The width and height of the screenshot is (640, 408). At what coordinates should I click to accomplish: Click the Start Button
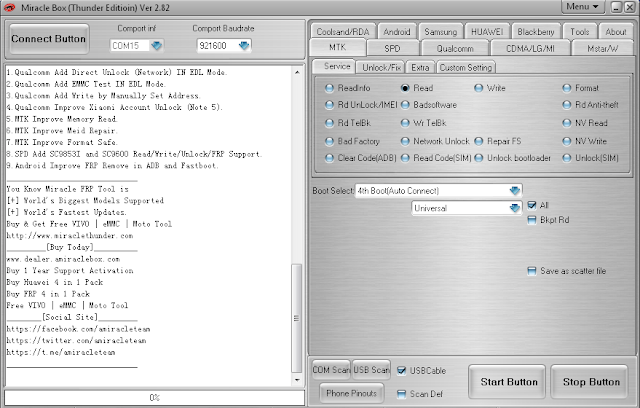coord(507,381)
